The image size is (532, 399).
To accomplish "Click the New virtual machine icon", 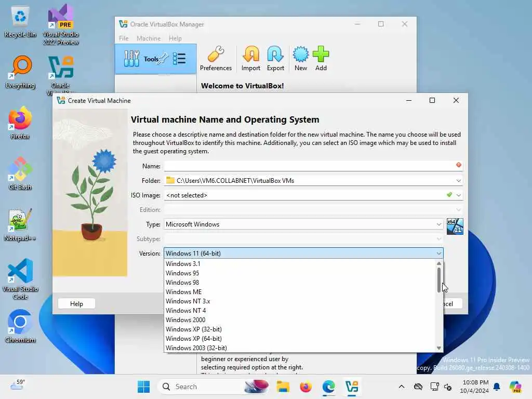I will point(301,54).
